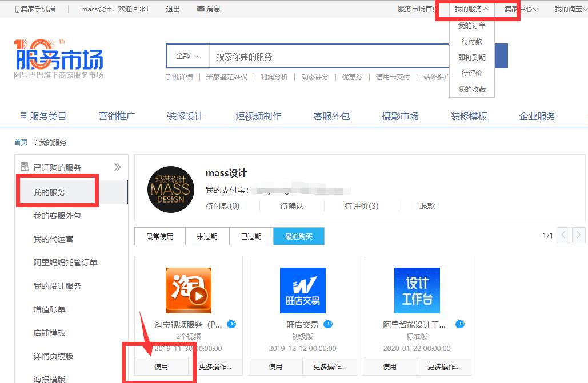Switch to the 最常使用 filter tab
The image size is (588, 383).
click(x=159, y=236)
